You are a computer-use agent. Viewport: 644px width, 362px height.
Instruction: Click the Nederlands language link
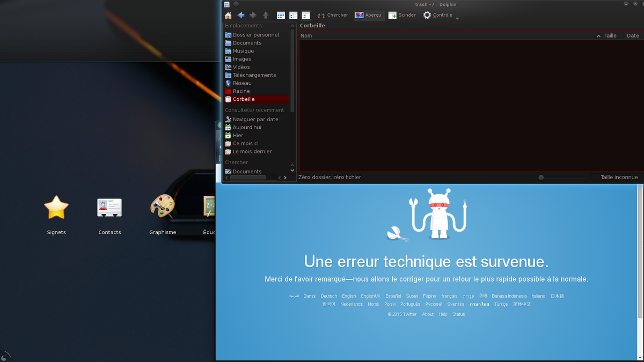tap(352, 304)
